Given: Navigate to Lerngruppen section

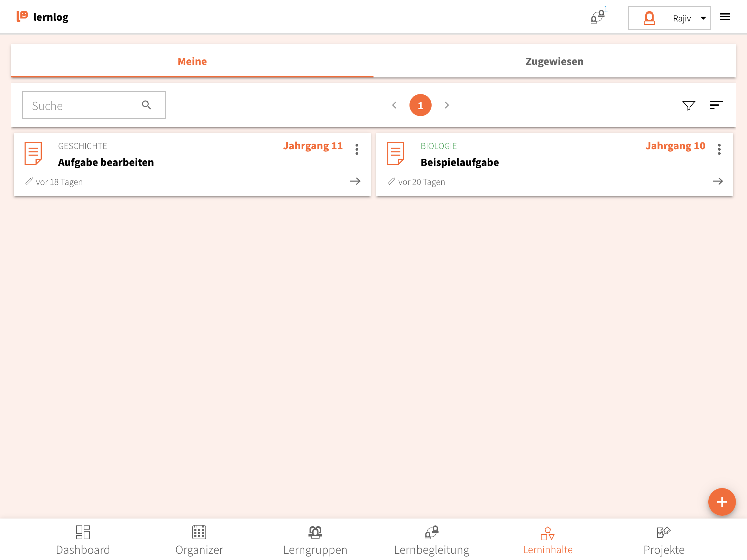Looking at the screenshot, I should [315, 540].
